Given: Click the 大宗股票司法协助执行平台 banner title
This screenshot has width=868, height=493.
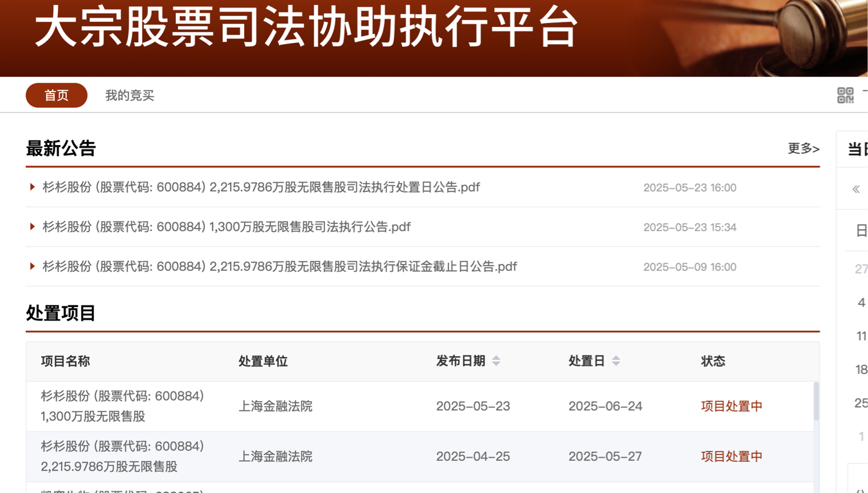Looking at the screenshot, I should [306, 27].
